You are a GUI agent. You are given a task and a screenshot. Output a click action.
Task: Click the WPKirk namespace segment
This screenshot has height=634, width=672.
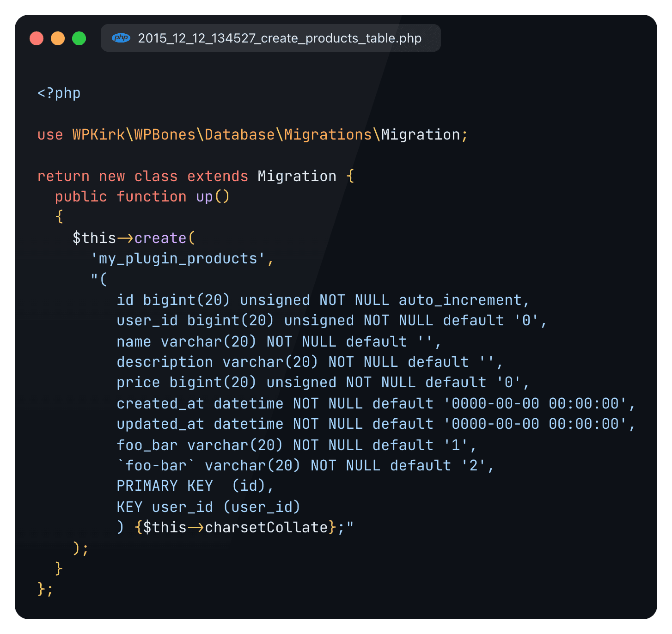(98, 135)
